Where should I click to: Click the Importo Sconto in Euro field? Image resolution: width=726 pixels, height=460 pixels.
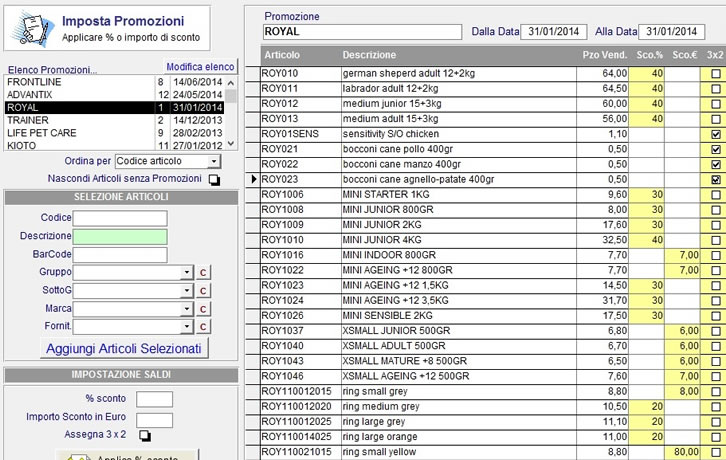tap(154, 420)
